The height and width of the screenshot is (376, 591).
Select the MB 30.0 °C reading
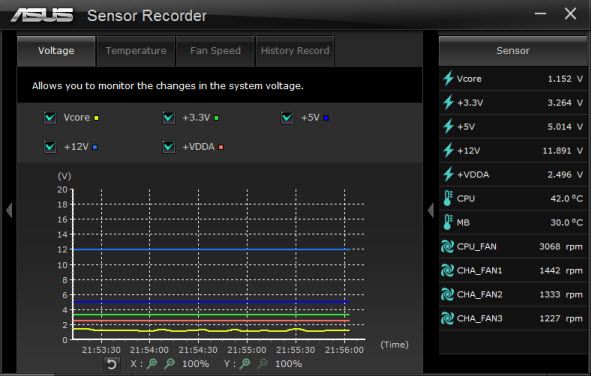click(567, 222)
